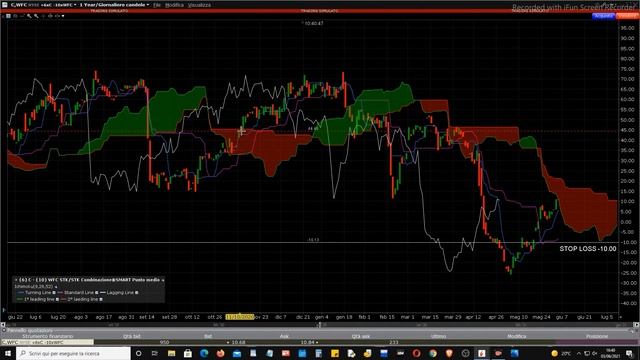The image size is (640, 360).
Task: Click the Strumento finanziario column header
Action: pos(48,336)
